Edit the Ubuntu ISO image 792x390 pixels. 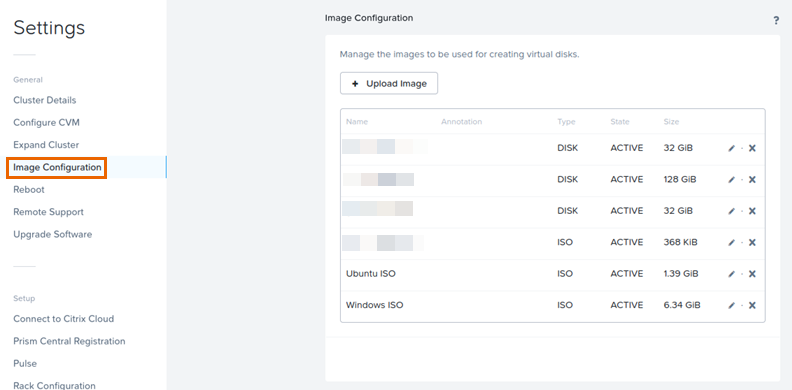pos(731,274)
